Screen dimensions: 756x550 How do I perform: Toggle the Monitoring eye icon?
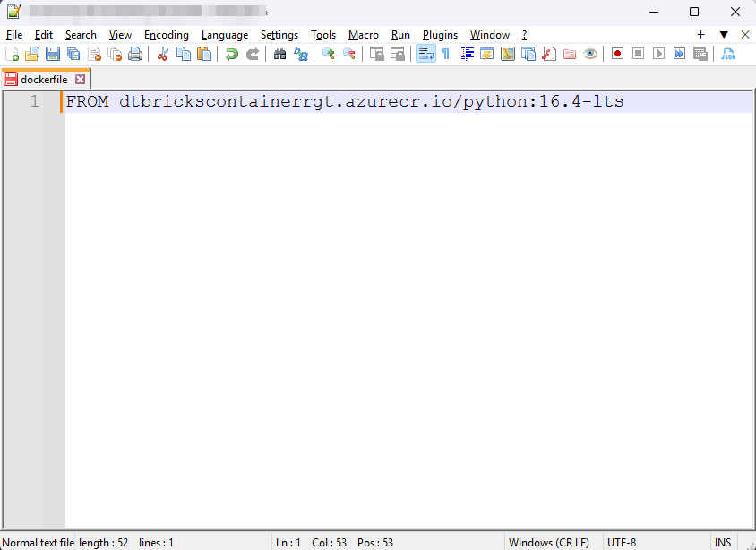click(x=590, y=54)
